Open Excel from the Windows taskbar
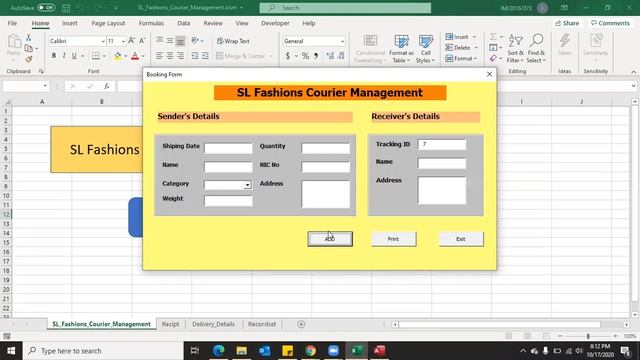Image resolution: width=640 pixels, height=360 pixels. pyautogui.click(x=357, y=351)
